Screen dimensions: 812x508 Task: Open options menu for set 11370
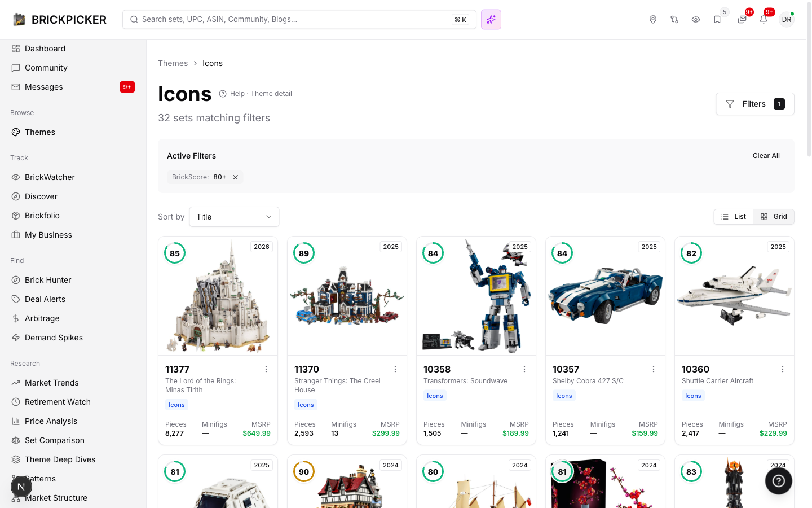point(395,369)
